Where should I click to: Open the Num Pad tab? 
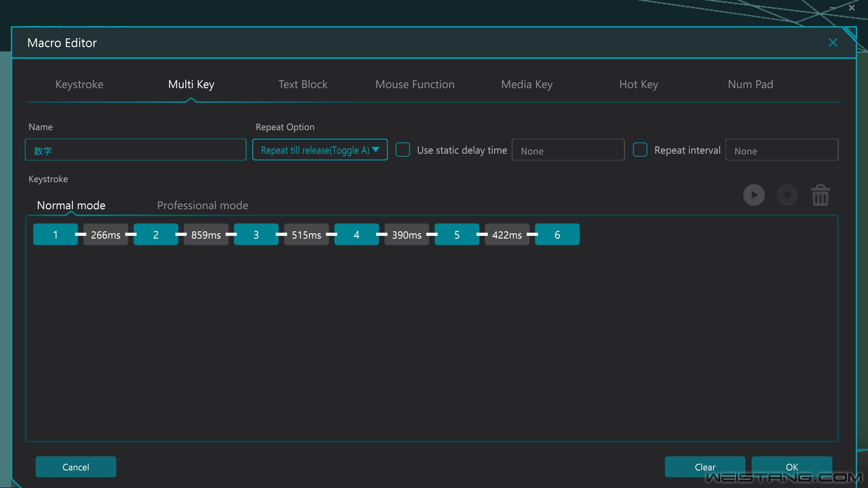[750, 84]
